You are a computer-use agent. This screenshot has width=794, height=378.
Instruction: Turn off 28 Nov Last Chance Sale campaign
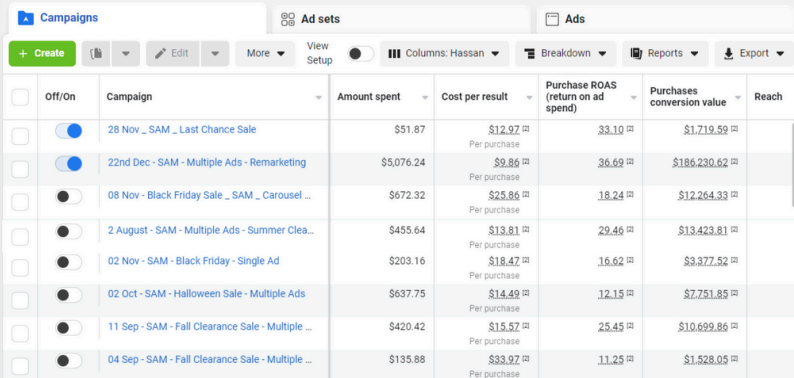[x=69, y=131]
